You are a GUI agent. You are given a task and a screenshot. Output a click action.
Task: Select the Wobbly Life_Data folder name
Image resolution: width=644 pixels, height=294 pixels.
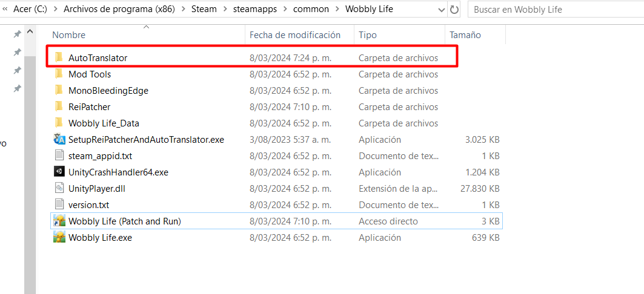[104, 123]
